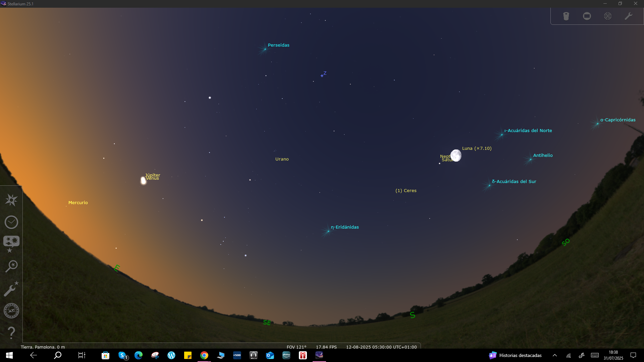Open Oculars plugin wrench configuration

coord(629,16)
